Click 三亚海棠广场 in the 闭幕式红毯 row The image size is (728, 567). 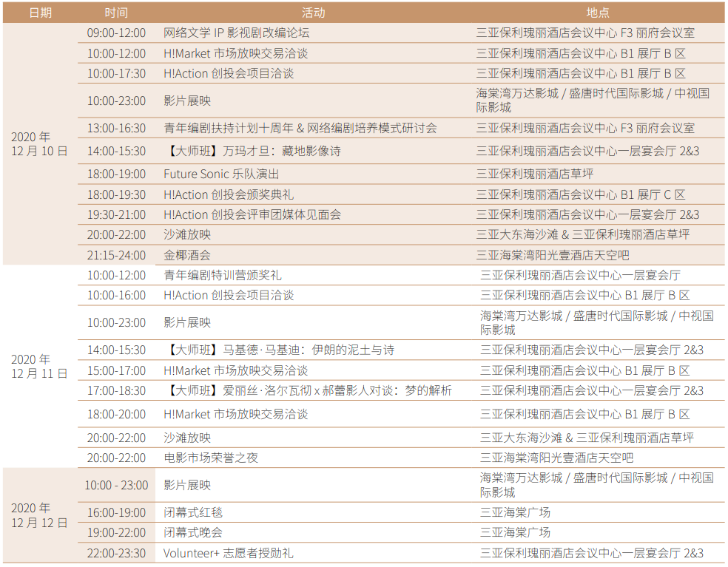pos(516,513)
